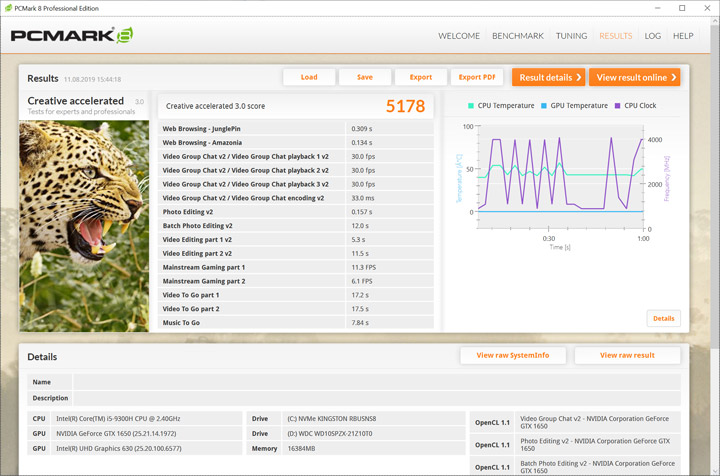Maximize the PCMark 8 window
This screenshot has height=476, width=720.
coord(682,8)
